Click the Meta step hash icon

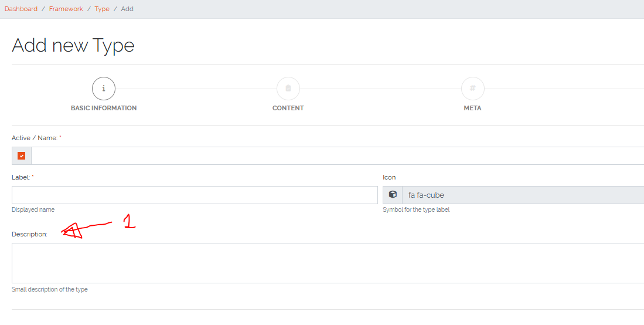[473, 89]
